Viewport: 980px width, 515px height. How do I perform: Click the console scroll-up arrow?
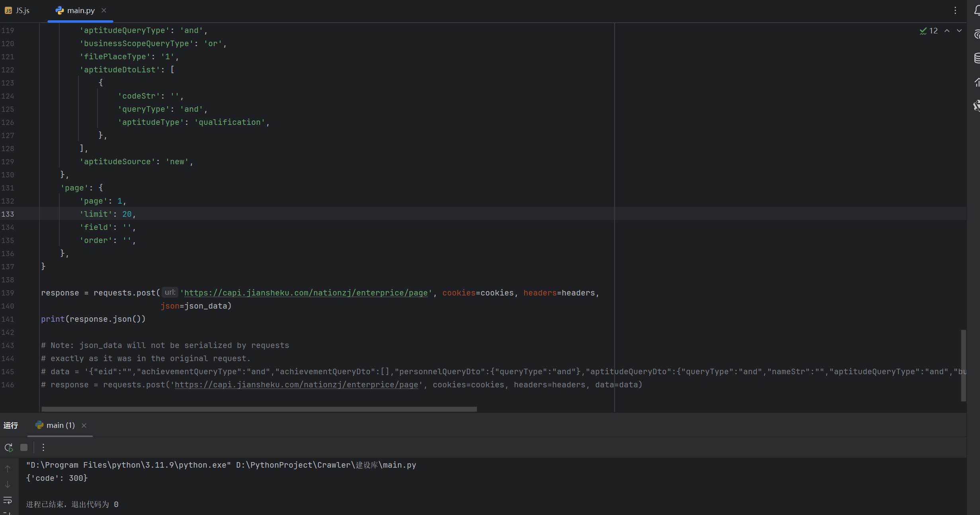click(8, 469)
